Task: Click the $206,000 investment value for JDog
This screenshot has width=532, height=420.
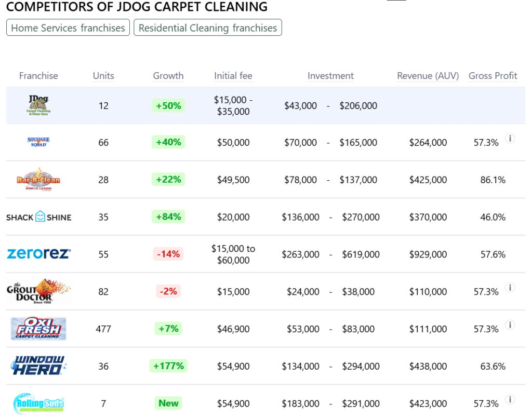Action: pyautogui.click(x=358, y=105)
